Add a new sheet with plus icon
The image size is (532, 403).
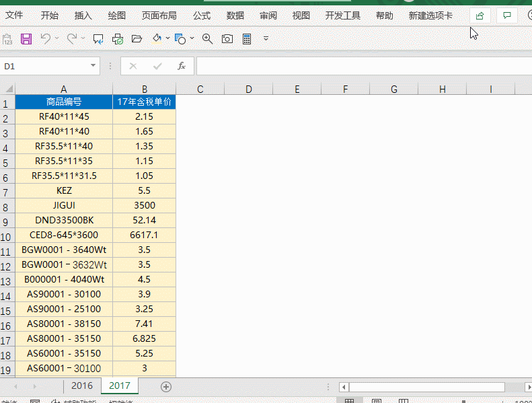166,387
